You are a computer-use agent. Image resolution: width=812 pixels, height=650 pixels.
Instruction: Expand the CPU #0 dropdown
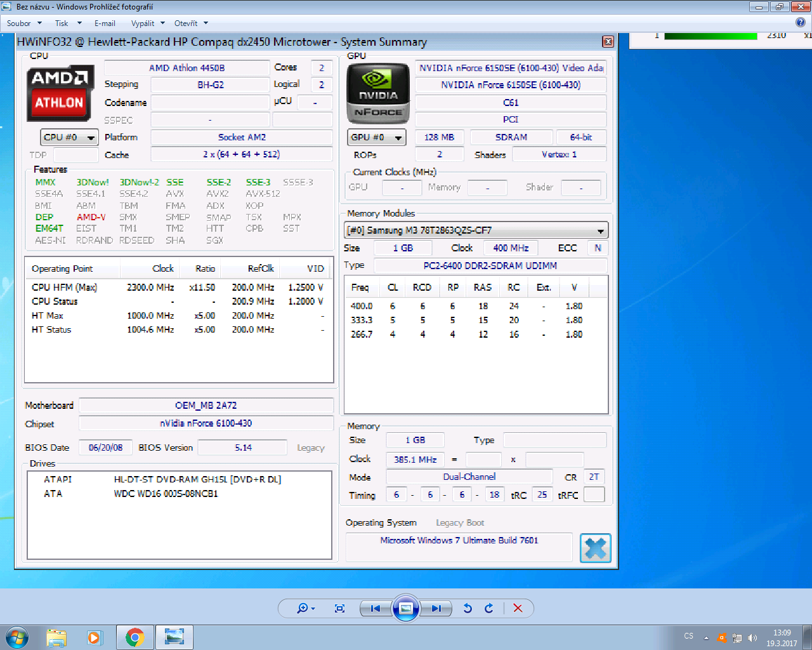(69, 137)
